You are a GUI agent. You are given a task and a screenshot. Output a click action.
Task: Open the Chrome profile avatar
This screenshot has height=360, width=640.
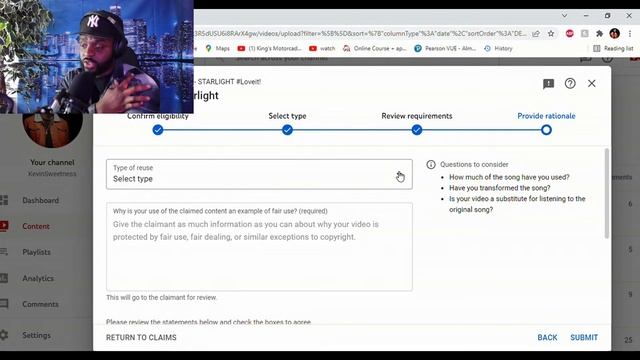[614, 33]
